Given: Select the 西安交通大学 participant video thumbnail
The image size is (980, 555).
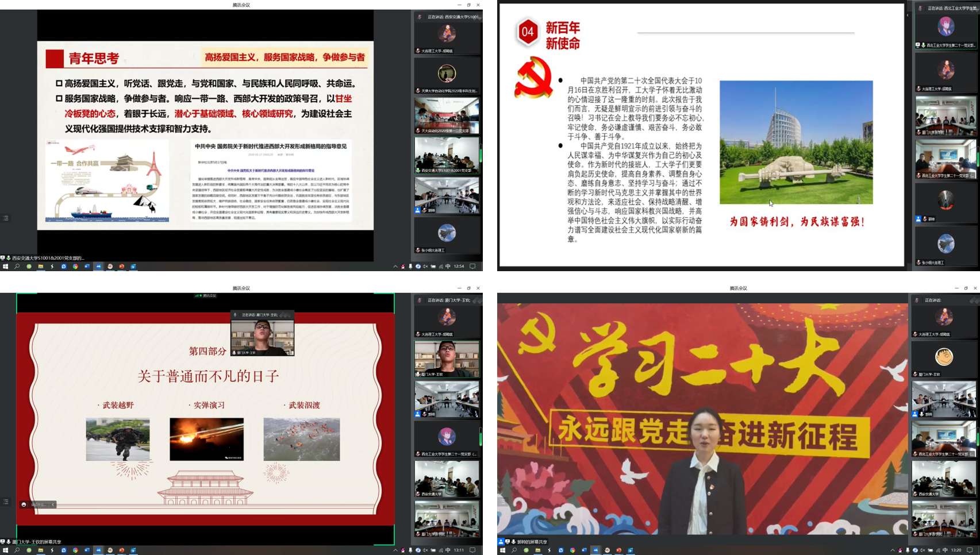Looking at the screenshot, I should 447,479.
